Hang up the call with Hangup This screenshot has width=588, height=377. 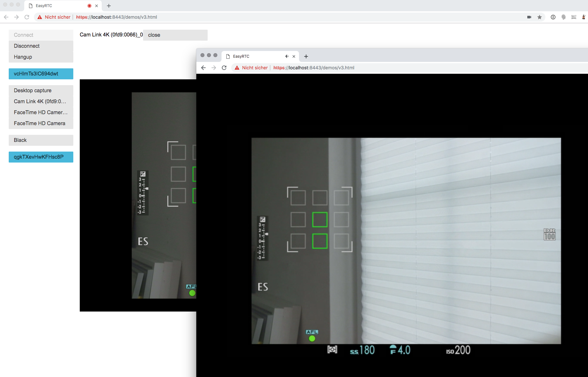(41, 57)
